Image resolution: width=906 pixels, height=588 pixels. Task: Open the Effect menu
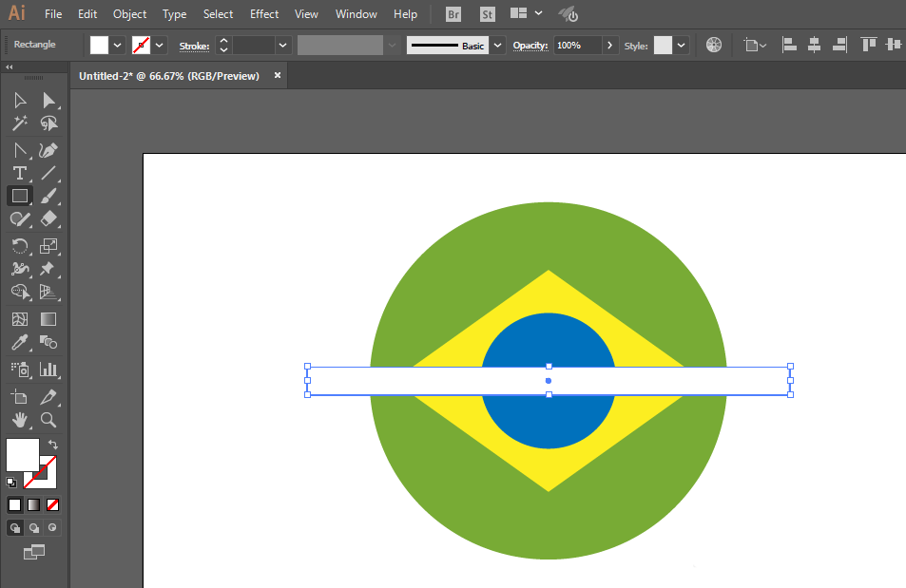264,14
